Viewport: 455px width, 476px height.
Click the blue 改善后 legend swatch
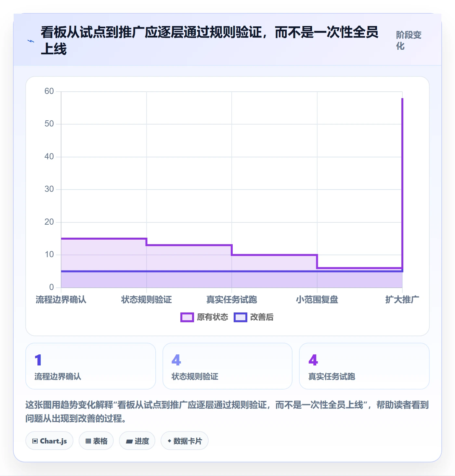[x=240, y=317]
